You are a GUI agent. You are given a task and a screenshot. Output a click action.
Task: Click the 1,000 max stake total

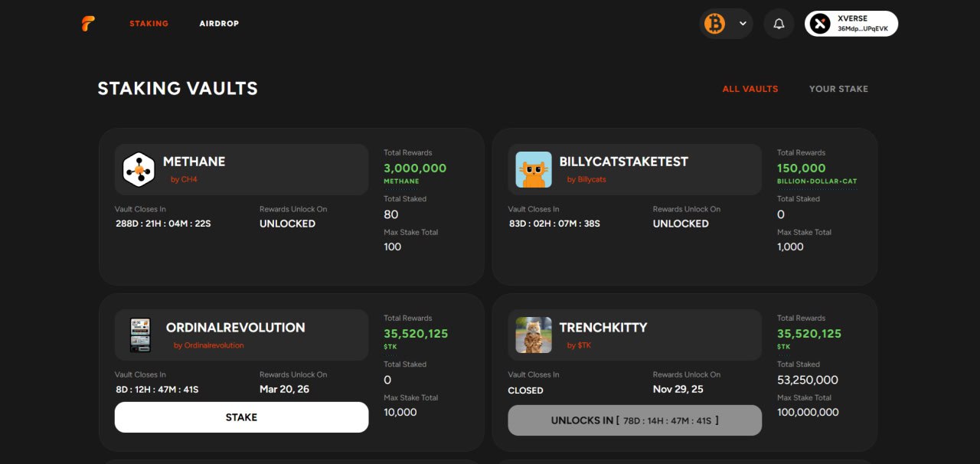790,247
